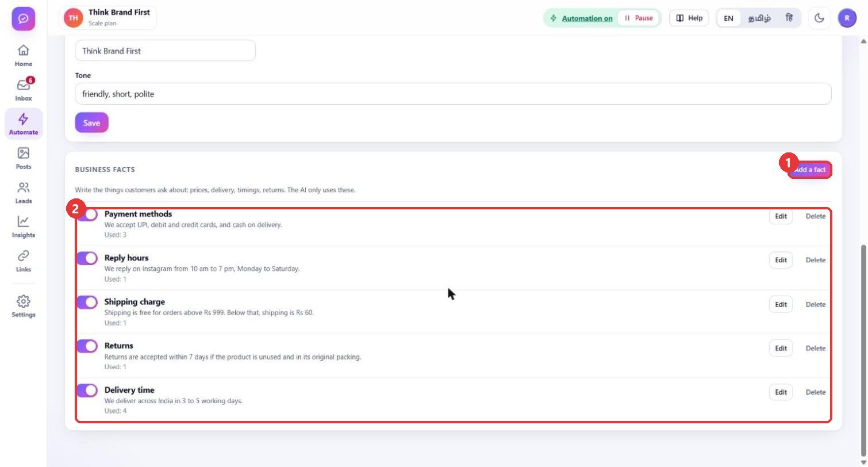Screen dimensions: 868x467
Task: Click the app logo icon in sidebar
Action: (x=24, y=18)
